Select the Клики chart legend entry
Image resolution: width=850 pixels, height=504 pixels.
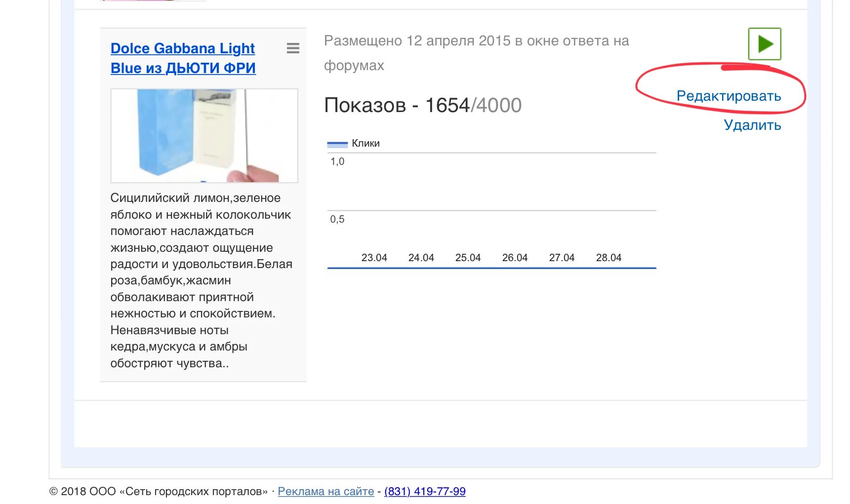(354, 143)
